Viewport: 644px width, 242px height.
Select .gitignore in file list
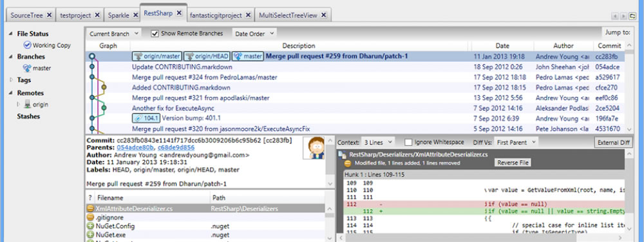click(205, 217)
